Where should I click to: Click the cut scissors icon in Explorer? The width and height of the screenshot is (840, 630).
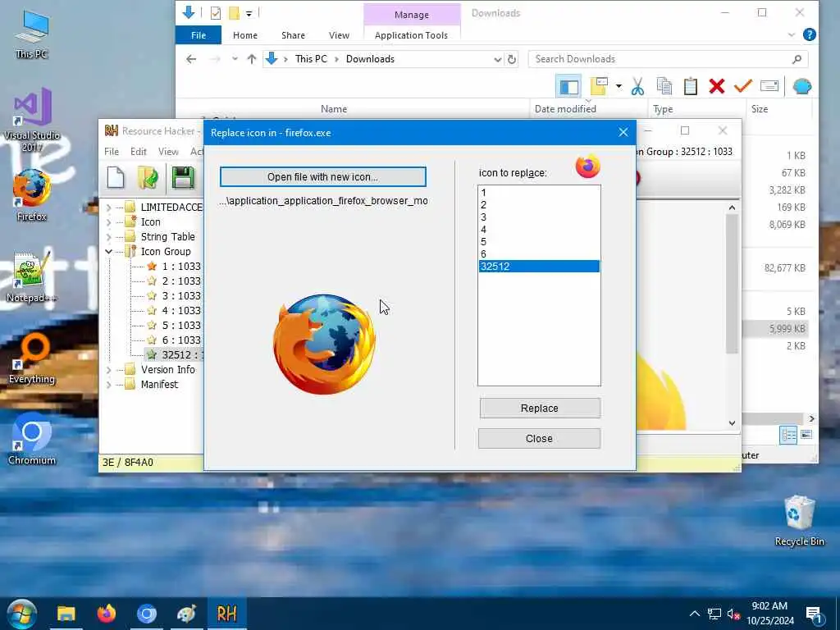(x=637, y=86)
